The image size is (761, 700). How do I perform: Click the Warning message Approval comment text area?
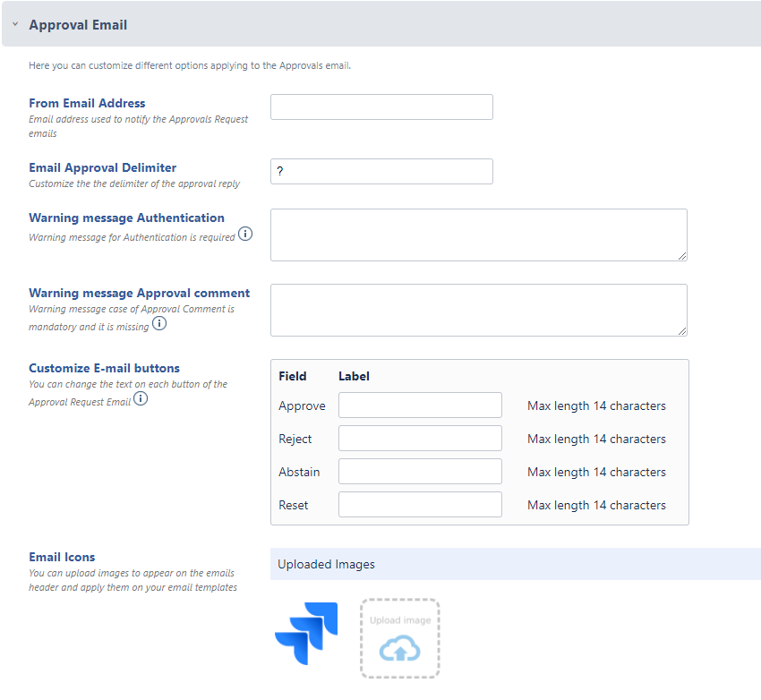[x=478, y=310]
